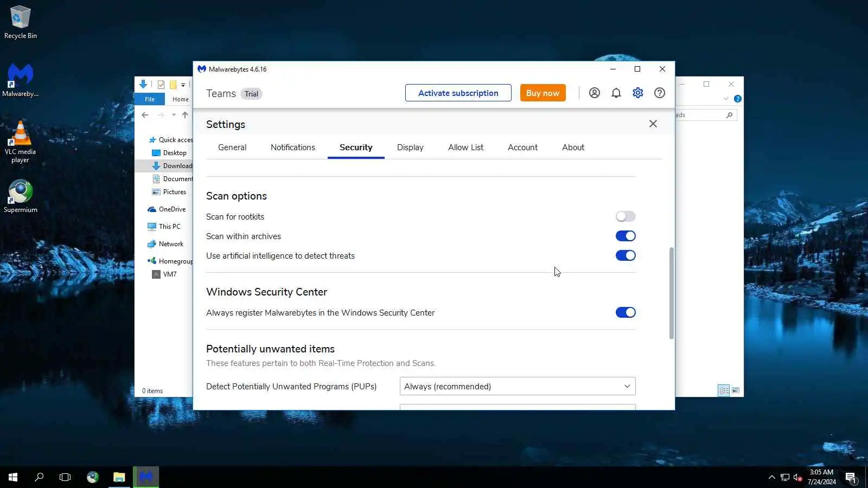
Task: Open the Malwarebytes help question mark icon
Action: click(660, 93)
